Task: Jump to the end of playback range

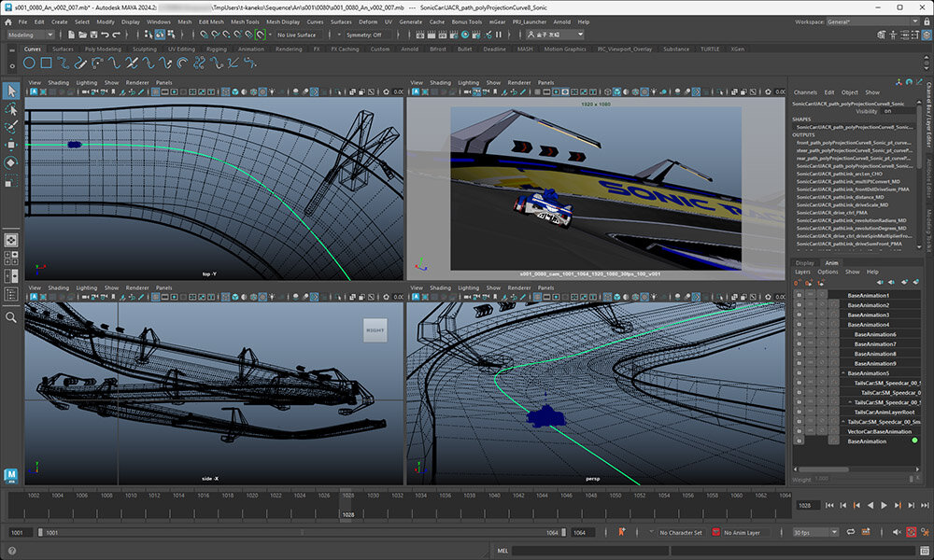Action: [925, 505]
